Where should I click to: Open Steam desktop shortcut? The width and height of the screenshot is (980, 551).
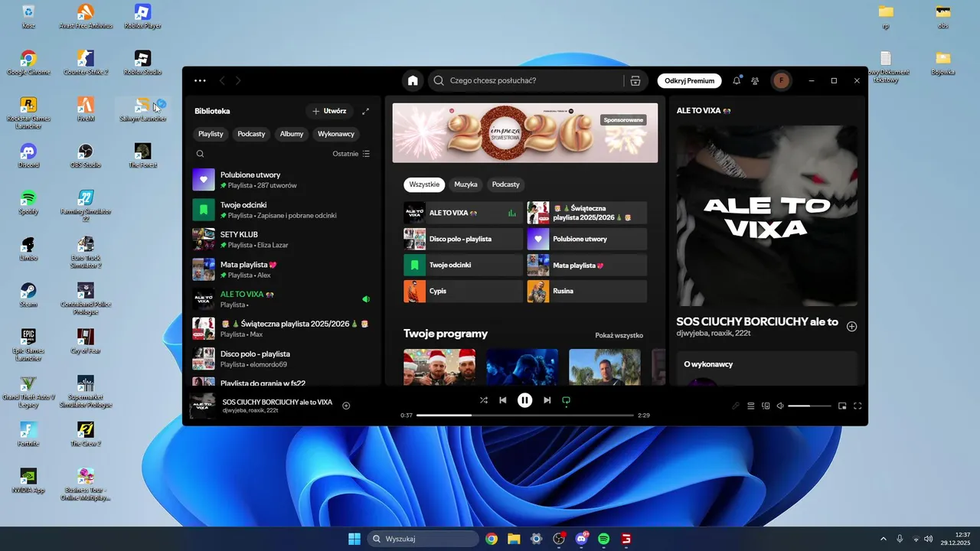tap(28, 295)
